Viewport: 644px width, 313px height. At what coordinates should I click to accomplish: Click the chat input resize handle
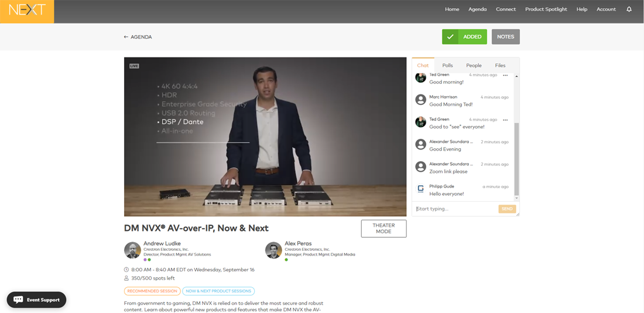[518, 214]
